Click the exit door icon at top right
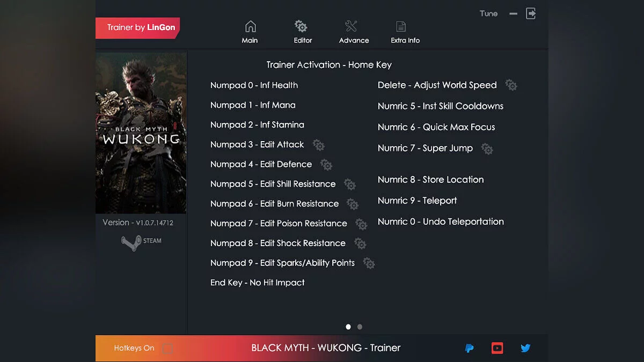 (x=531, y=14)
